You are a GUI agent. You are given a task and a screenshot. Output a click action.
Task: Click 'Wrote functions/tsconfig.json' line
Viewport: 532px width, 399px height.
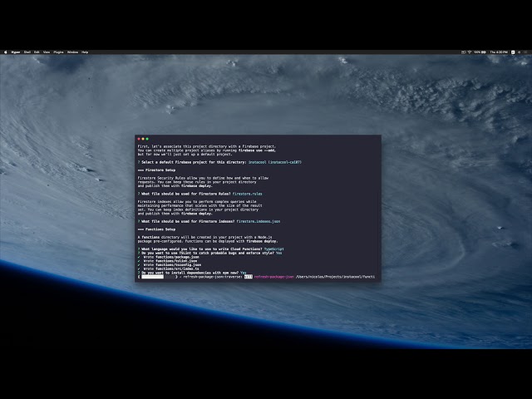coord(170,265)
